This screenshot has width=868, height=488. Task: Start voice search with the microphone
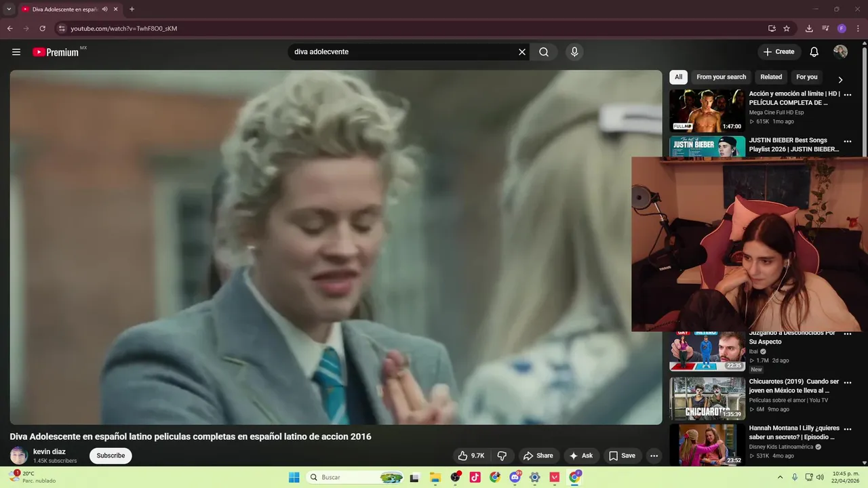tap(574, 52)
